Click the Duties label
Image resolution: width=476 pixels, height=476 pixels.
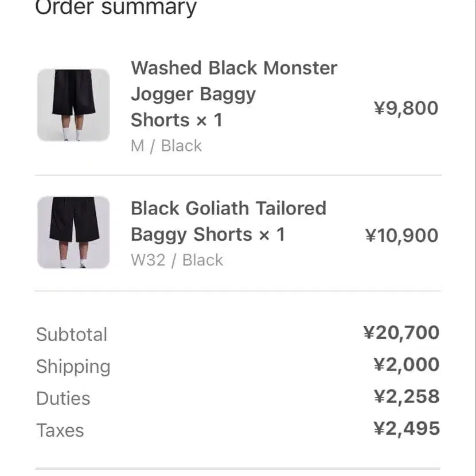pos(63,399)
